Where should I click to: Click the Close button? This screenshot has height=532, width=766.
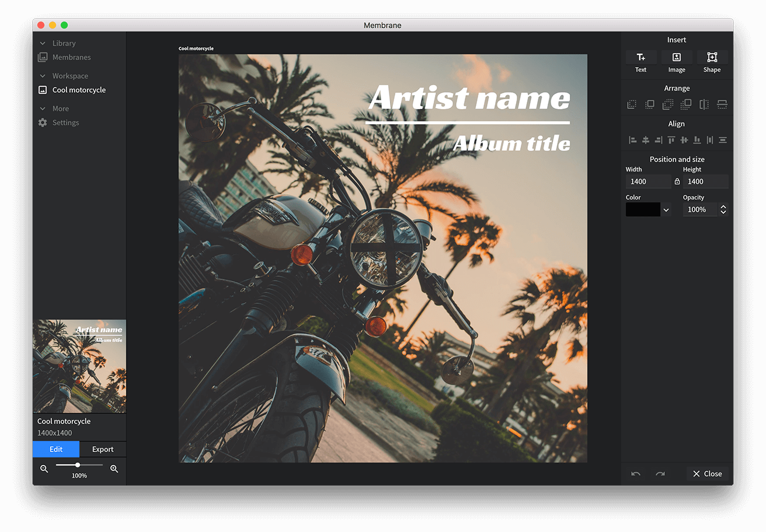click(x=707, y=474)
